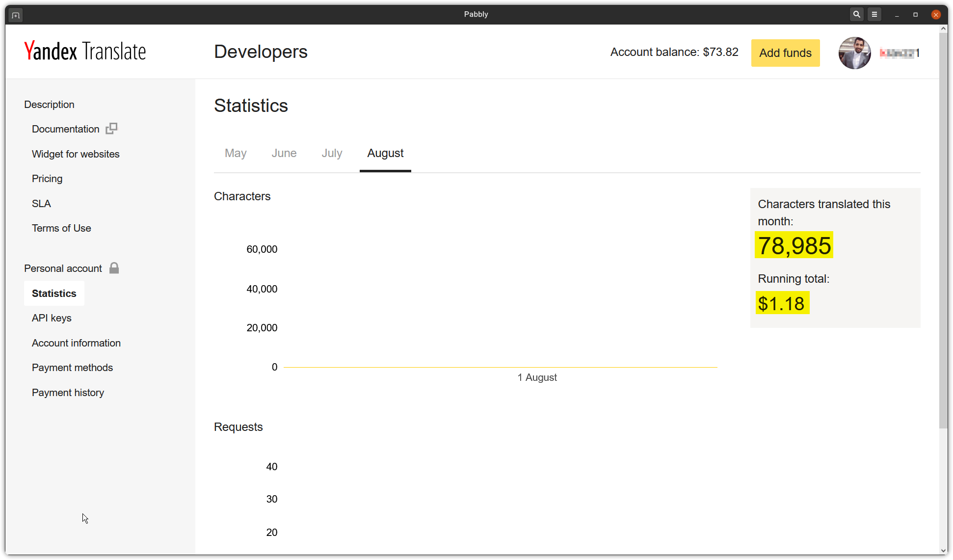Click the 60,000 axis label on Characters chart

(262, 249)
